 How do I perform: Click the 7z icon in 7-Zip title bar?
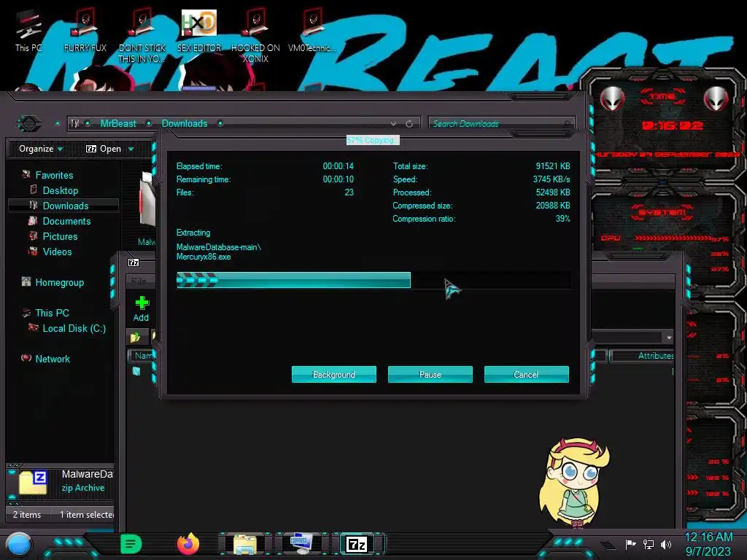pyautogui.click(x=134, y=262)
